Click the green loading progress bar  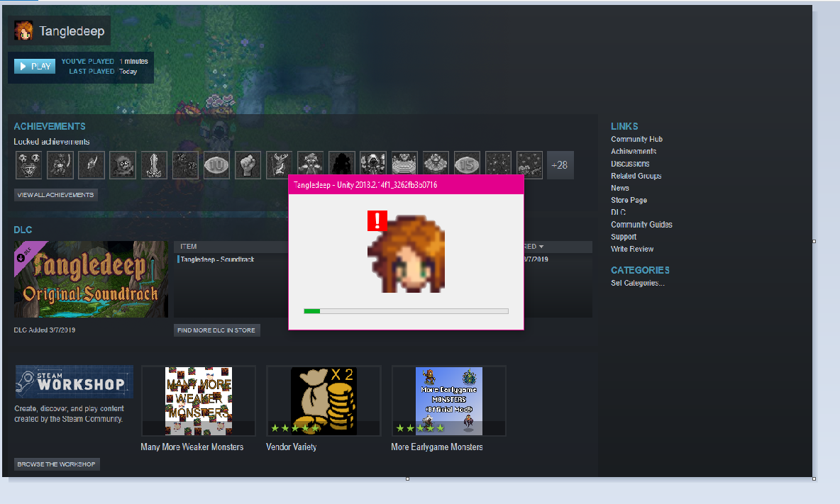tap(406, 311)
